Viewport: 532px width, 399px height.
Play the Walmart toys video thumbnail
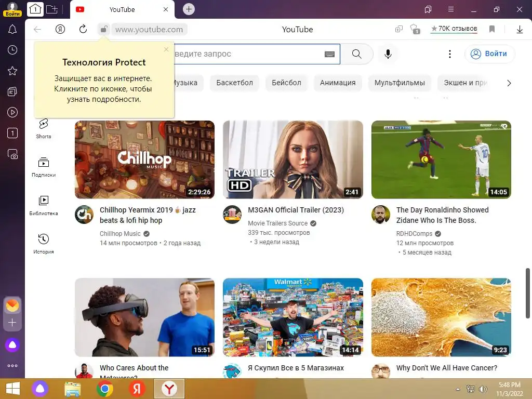pos(293,317)
